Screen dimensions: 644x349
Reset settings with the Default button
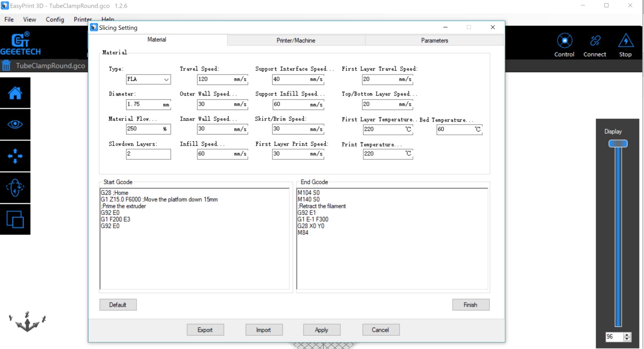tap(118, 305)
